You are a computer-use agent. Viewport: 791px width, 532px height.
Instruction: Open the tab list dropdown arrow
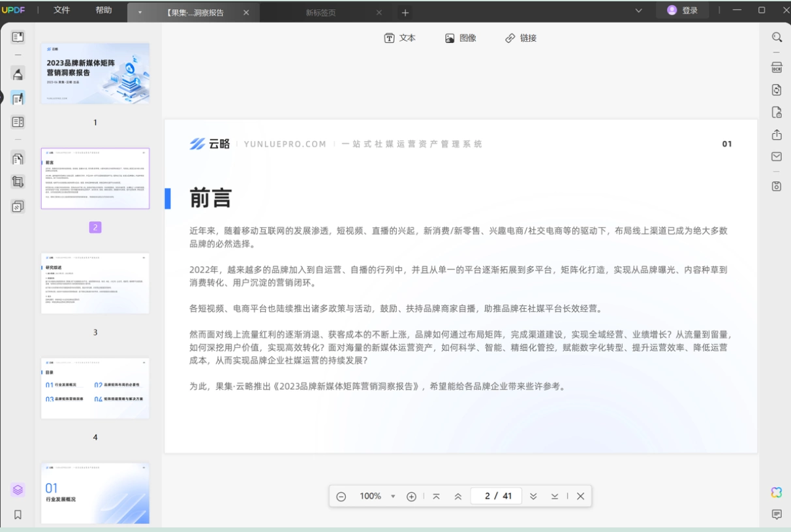point(140,12)
